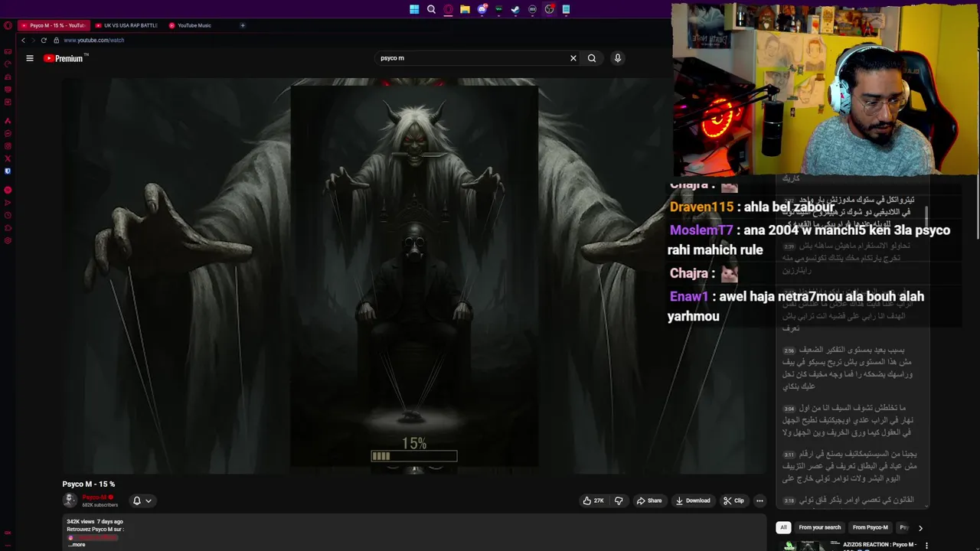
Task: Open send-arrow flow icon in Opera sidebar
Action: [8, 203]
